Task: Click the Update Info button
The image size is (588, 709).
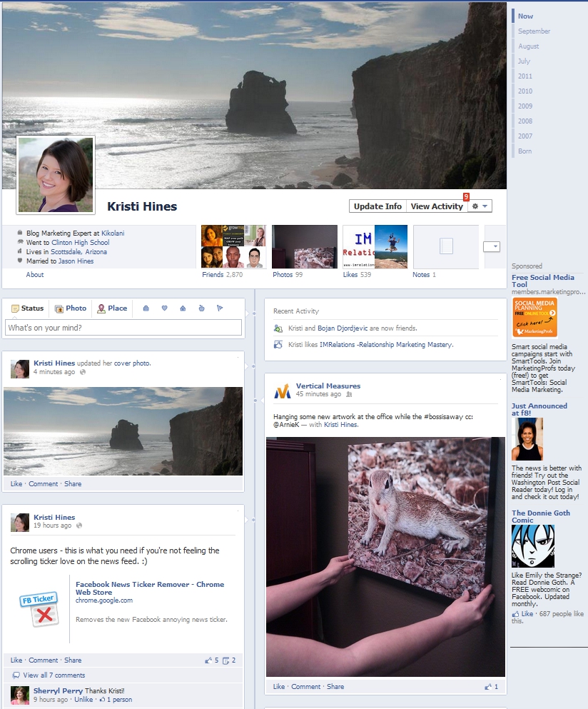Action: 377,206
